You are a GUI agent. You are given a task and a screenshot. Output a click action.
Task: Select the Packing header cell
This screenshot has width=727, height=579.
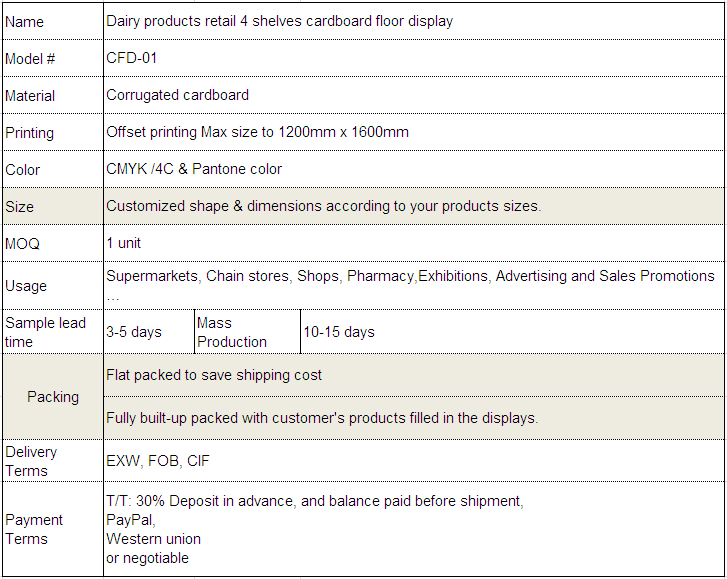pyautogui.click(x=53, y=397)
